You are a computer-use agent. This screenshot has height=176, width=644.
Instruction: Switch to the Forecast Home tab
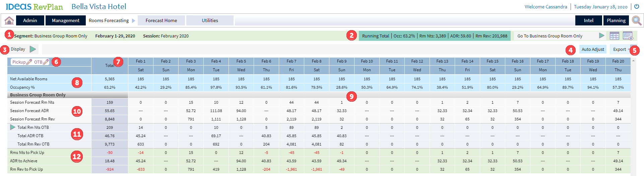161,20
